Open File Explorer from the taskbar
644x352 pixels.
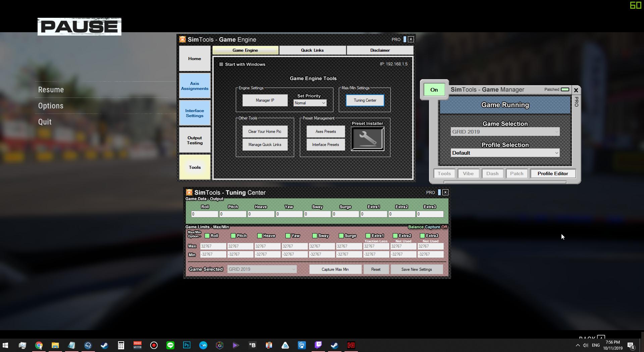55,345
